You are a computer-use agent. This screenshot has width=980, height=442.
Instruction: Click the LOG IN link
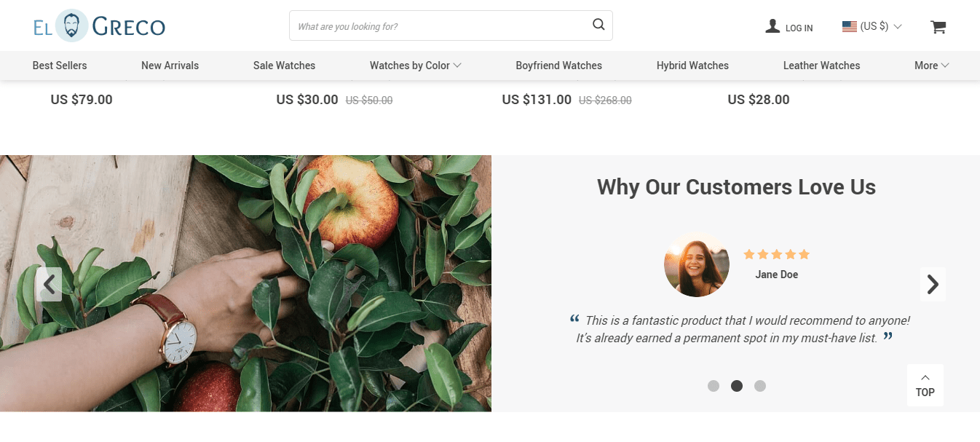[x=799, y=28]
